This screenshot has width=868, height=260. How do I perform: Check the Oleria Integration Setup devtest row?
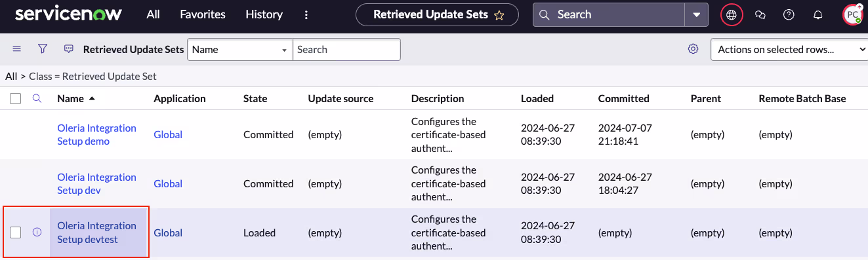coord(16,232)
